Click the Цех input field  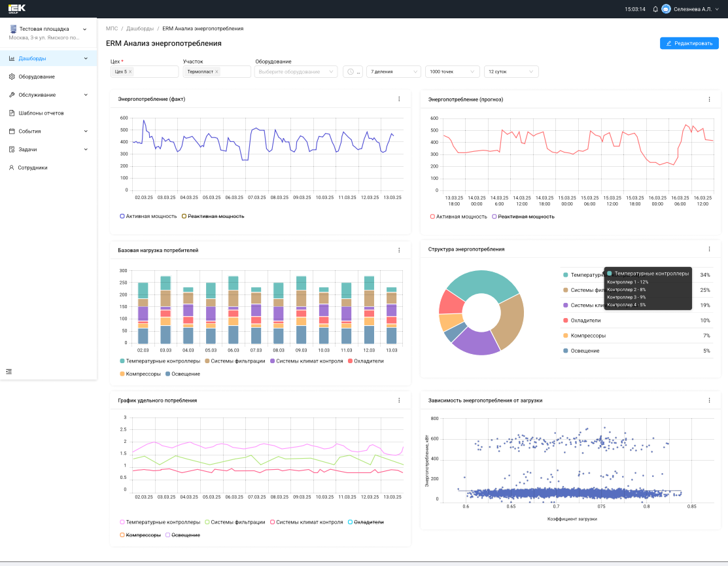point(145,71)
